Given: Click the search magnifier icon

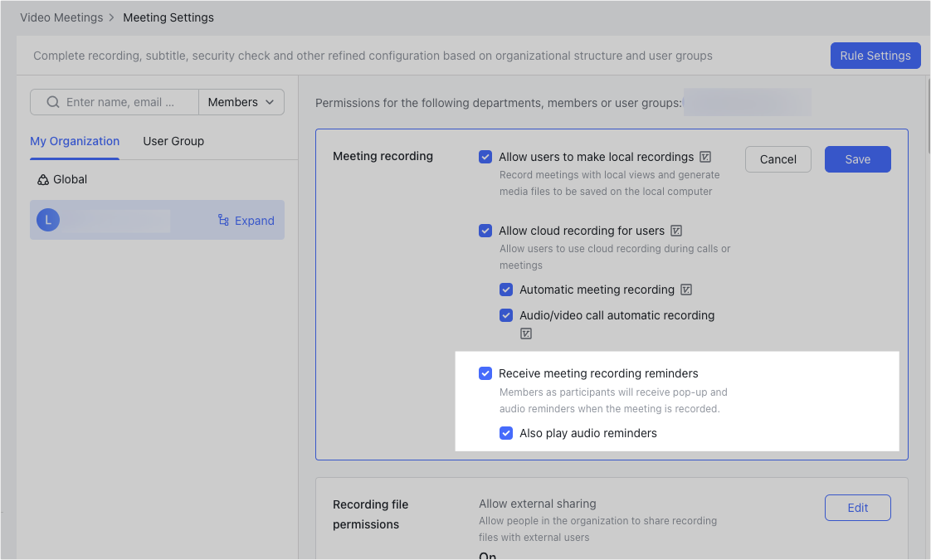Looking at the screenshot, I should point(53,102).
